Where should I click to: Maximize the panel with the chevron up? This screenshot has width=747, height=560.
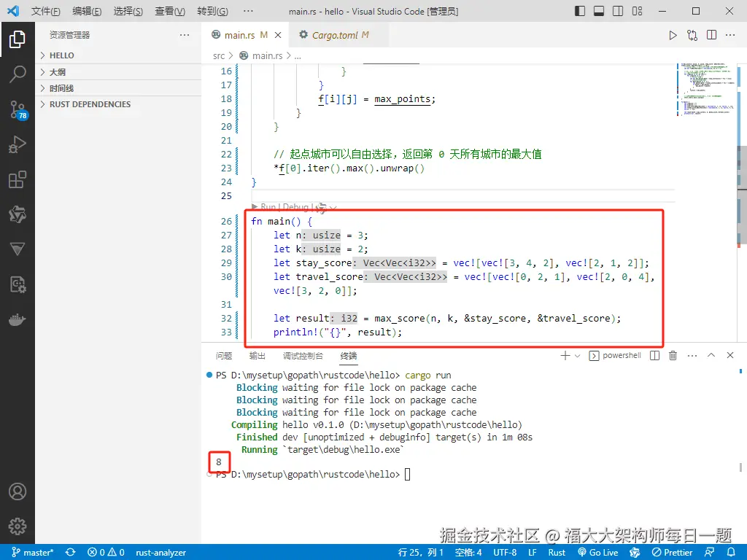711,355
